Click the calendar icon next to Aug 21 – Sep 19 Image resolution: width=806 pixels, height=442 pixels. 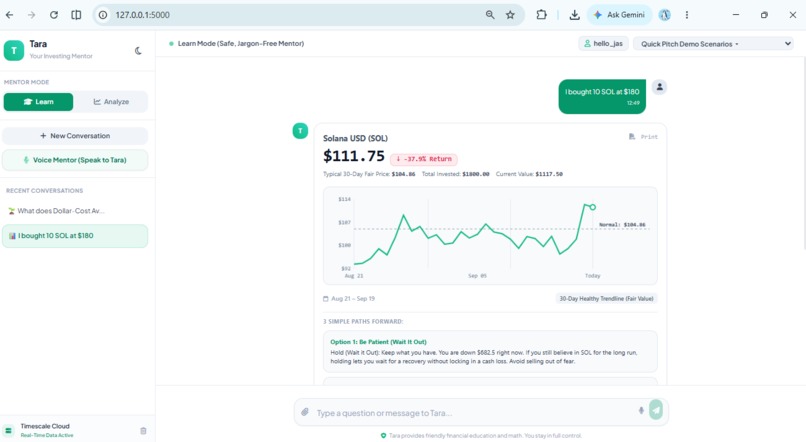tap(325, 299)
